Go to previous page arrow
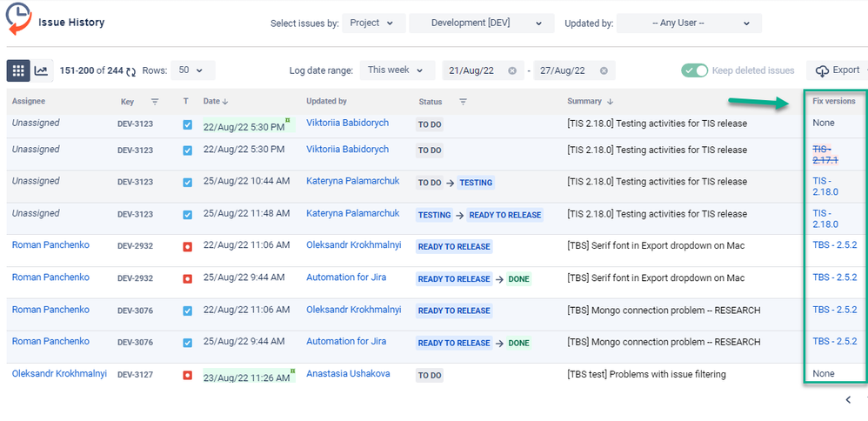The image size is (868, 421). click(848, 399)
